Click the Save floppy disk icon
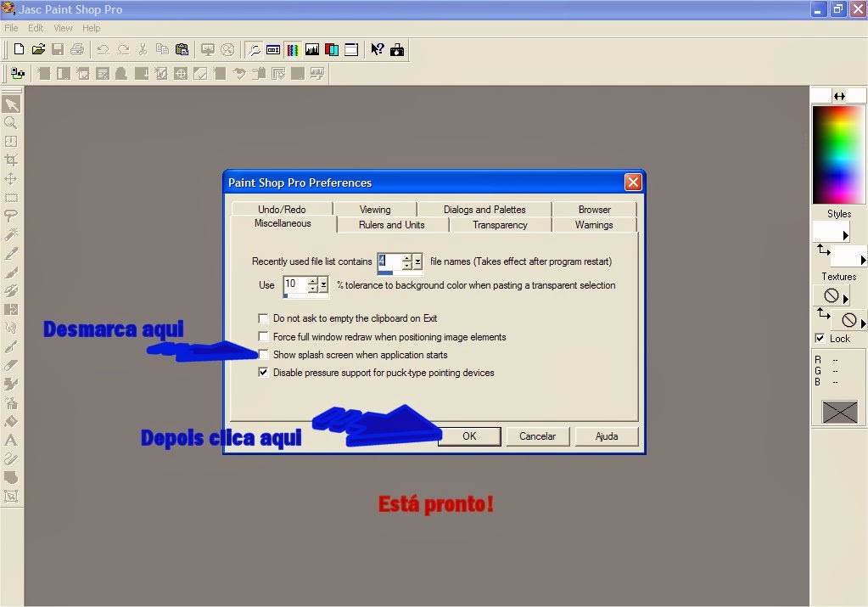This screenshot has height=607, width=868. (x=58, y=50)
